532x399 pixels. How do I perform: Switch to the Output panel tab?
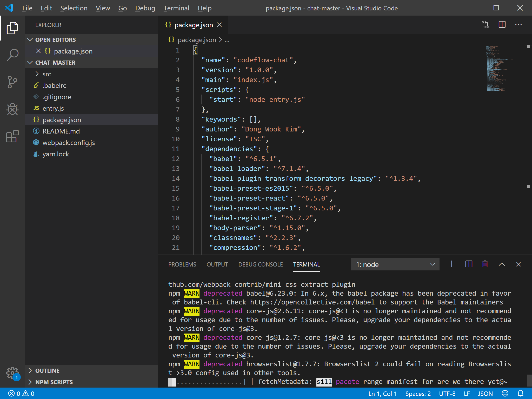click(x=217, y=264)
